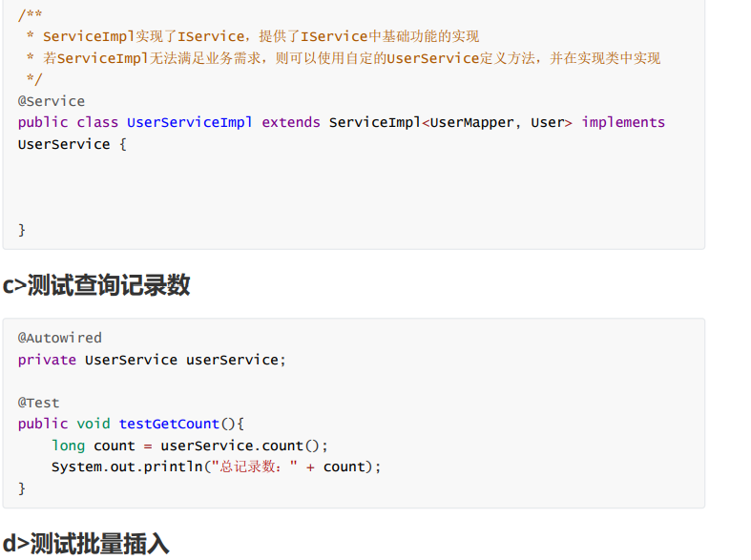Click the UserServiceImpl class name
Image resolution: width=751 pixels, height=560 pixels.
(190, 122)
